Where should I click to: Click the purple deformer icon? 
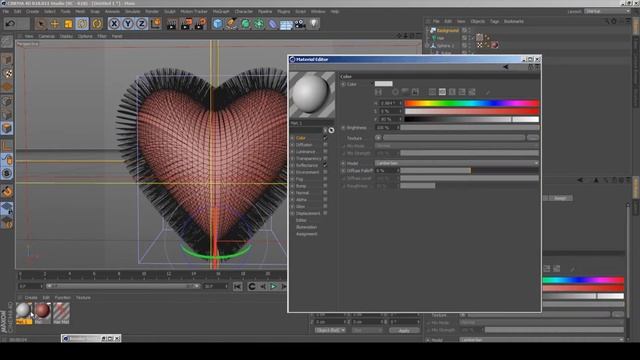pos(272,24)
